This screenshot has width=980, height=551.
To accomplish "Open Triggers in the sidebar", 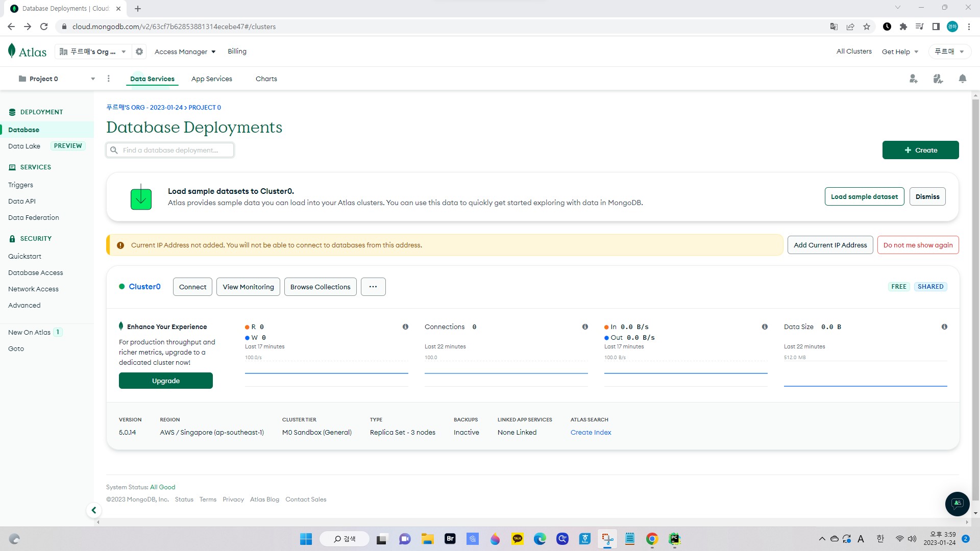I will pyautogui.click(x=20, y=185).
